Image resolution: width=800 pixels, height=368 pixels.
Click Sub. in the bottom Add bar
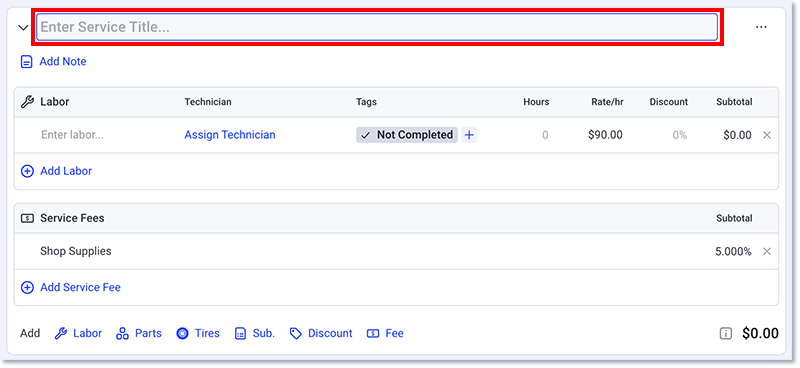tap(263, 333)
